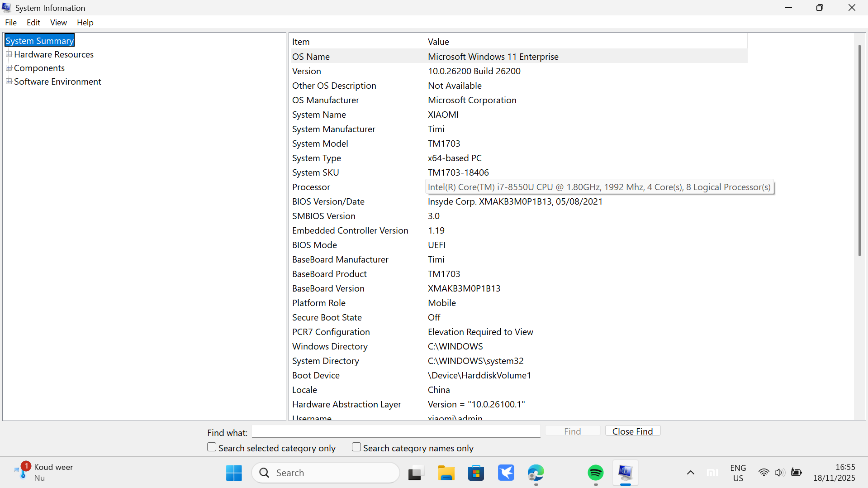Select the Hardware Abstraction Layer row

coord(518,404)
